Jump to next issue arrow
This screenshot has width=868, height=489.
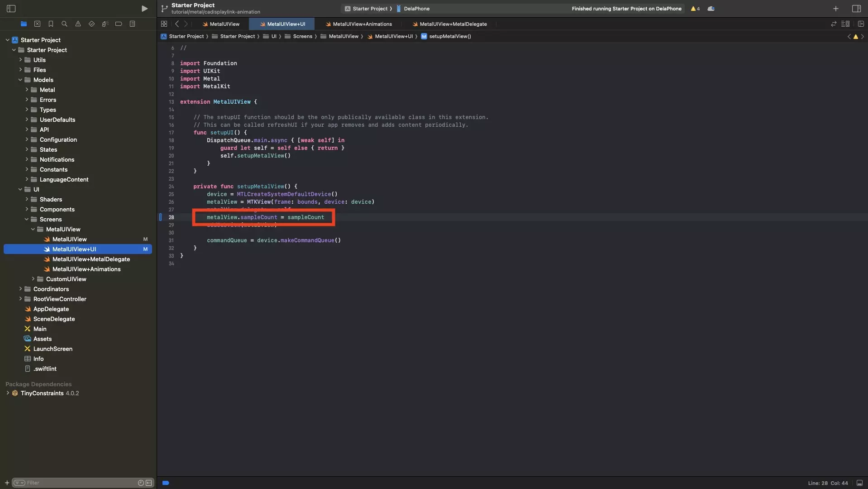[862, 37]
